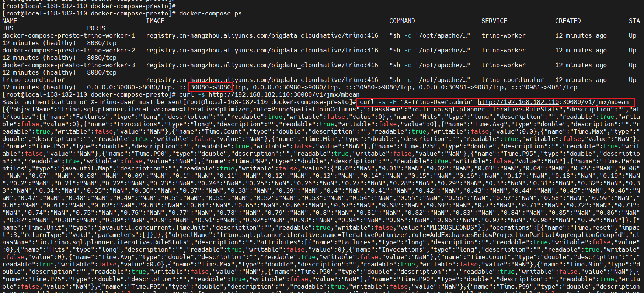Click the CREATED column header

[568, 21]
